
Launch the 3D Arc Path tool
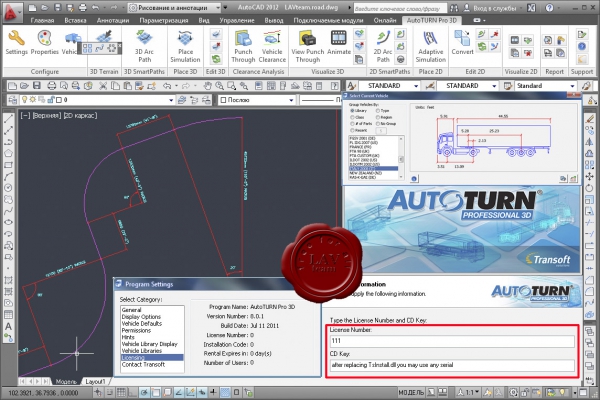[144, 46]
